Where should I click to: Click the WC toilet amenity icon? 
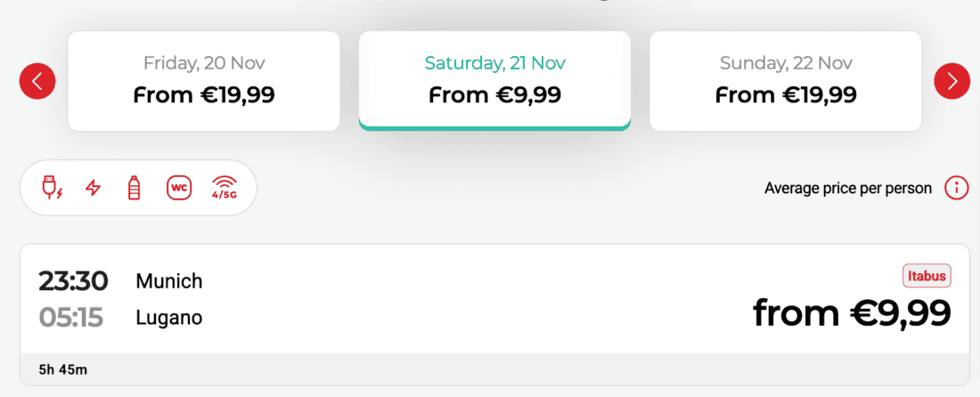click(x=179, y=188)
